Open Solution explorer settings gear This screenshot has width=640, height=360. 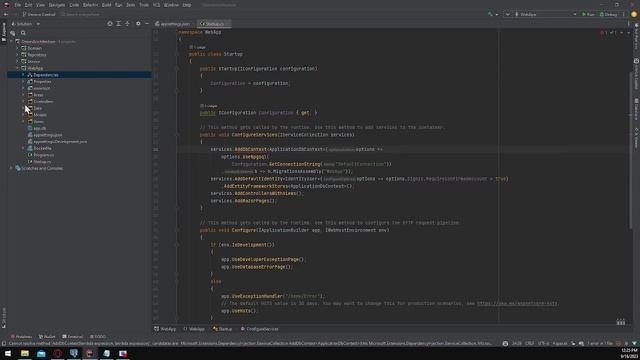138,24
